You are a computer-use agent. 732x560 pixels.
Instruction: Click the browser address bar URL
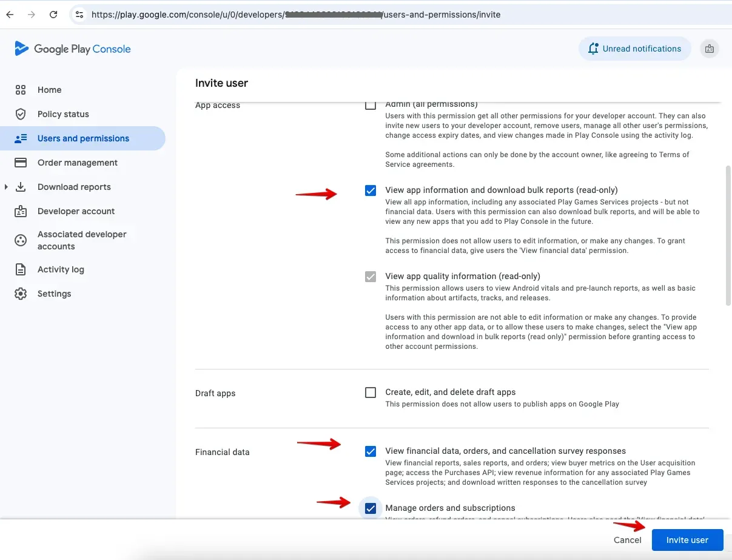[x=296, y=15]
